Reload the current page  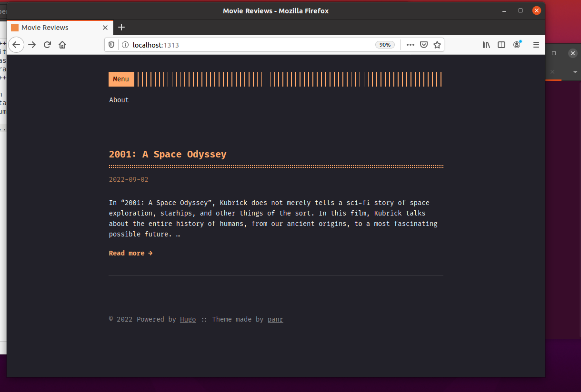(x=47, y=45)
